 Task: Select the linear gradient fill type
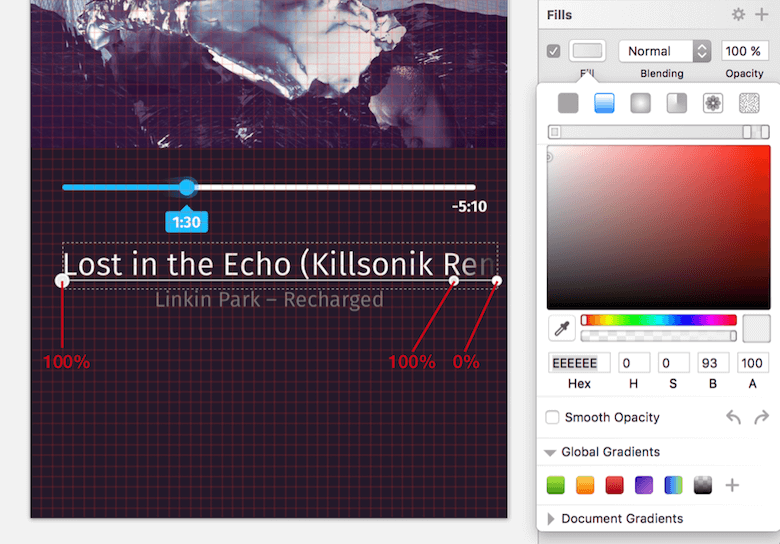tap(604, 103)
